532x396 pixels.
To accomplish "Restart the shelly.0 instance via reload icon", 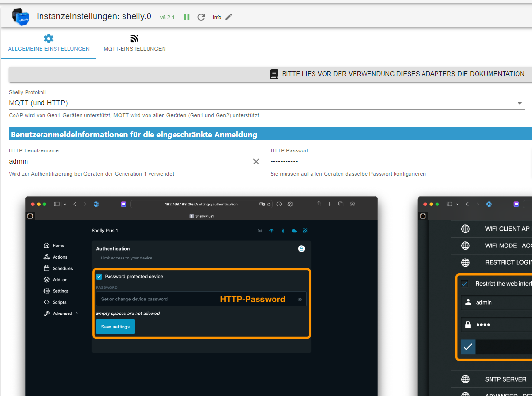I will (x=201, y=17).
